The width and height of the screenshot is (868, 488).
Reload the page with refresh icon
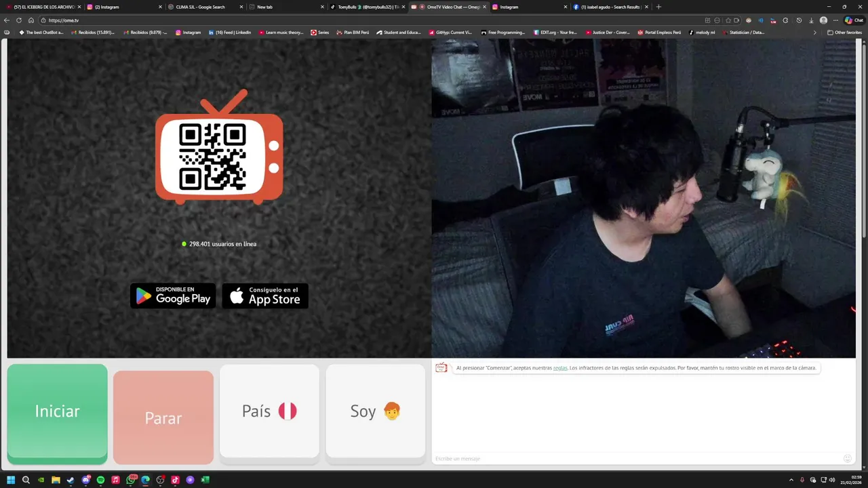19,20
